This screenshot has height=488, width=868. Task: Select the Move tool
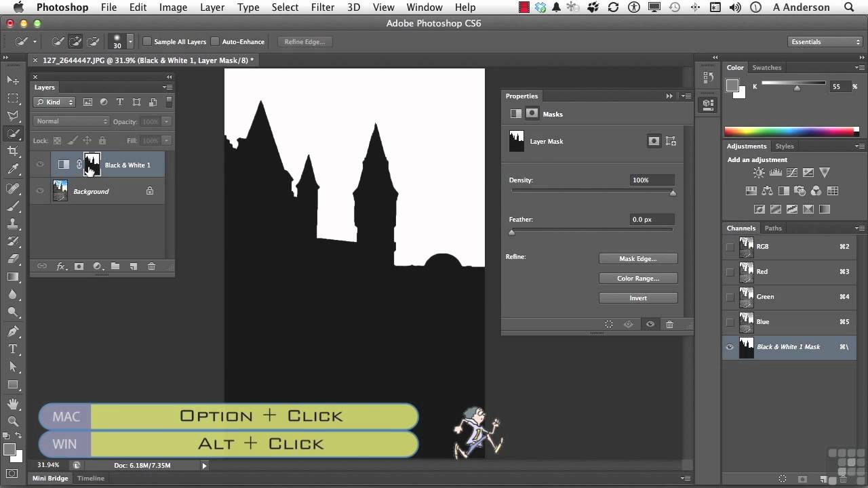point(13,81)
